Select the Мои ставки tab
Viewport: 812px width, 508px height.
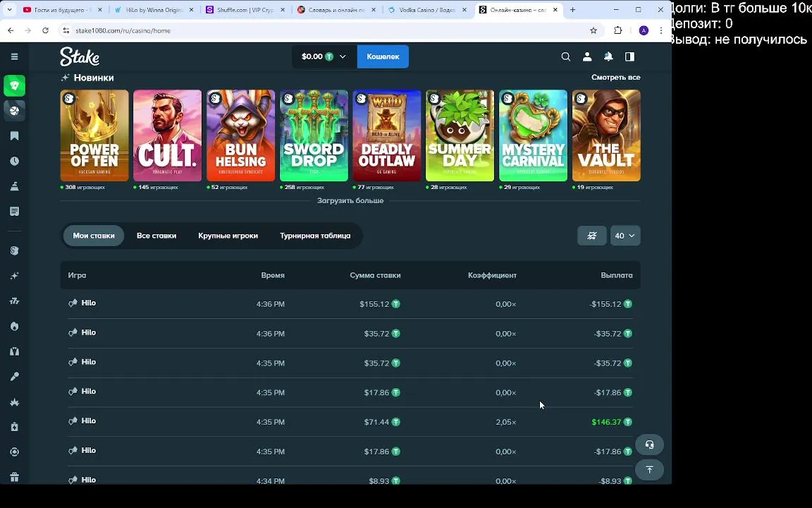94,236
